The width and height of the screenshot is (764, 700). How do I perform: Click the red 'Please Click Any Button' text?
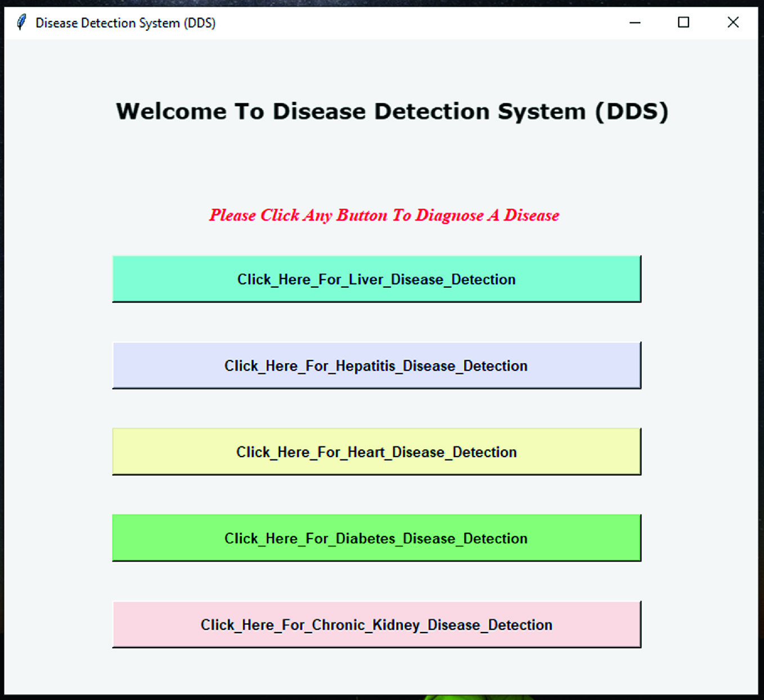click(384, 215)
